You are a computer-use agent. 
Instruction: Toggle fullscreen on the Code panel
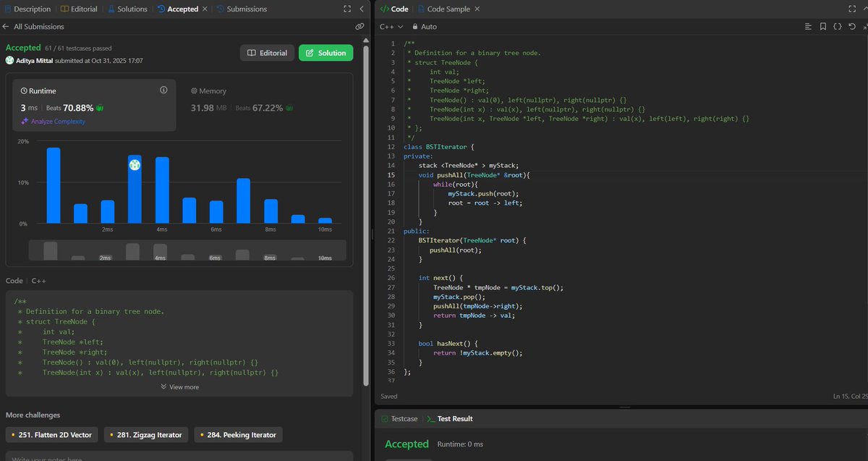coord(852,9)
